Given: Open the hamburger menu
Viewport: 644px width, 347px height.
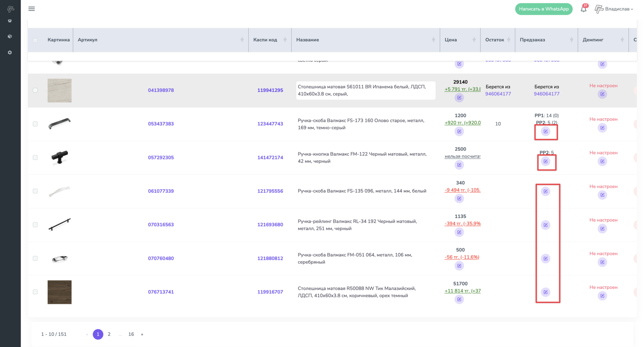Looking at the screenshot, I should [31, 9].
